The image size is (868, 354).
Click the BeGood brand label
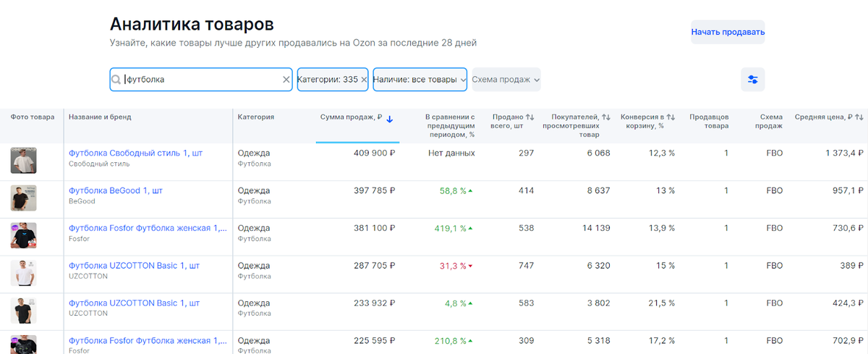82,201
